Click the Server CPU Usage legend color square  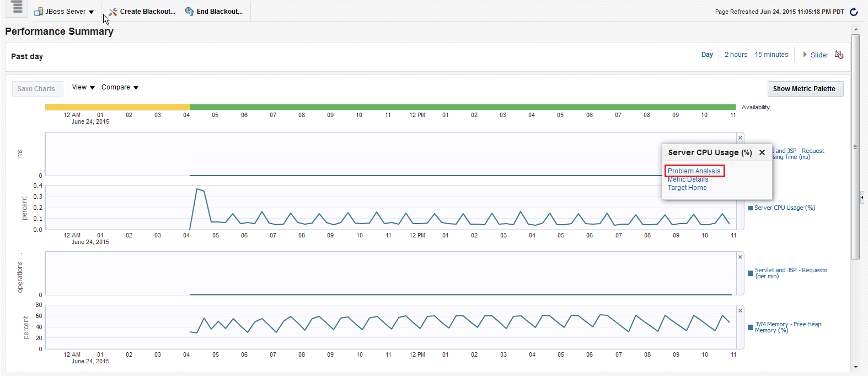(751, 208)
